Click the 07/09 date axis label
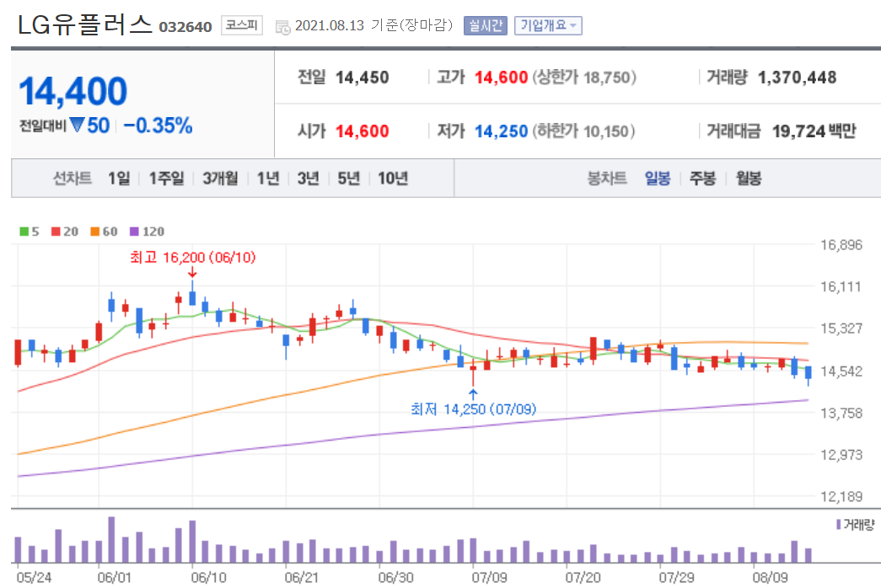 pyautogui.click(x=489, y=577)
